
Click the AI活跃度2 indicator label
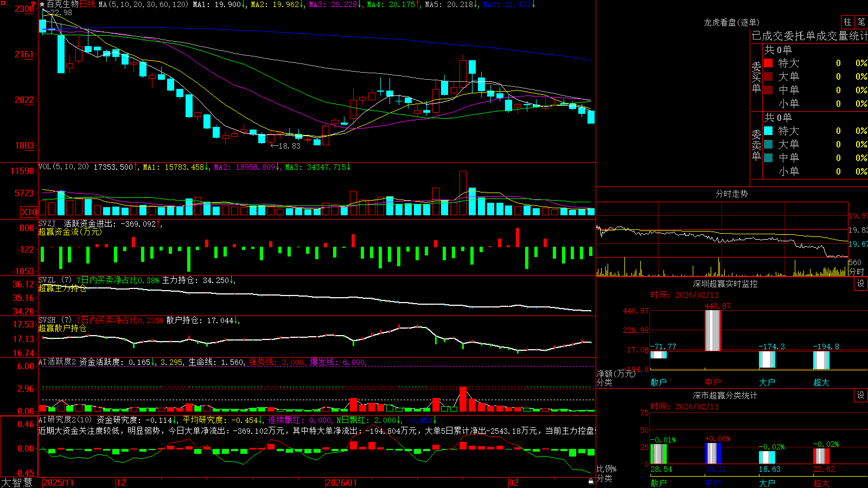pyautogui.click(x=58, y=362)
